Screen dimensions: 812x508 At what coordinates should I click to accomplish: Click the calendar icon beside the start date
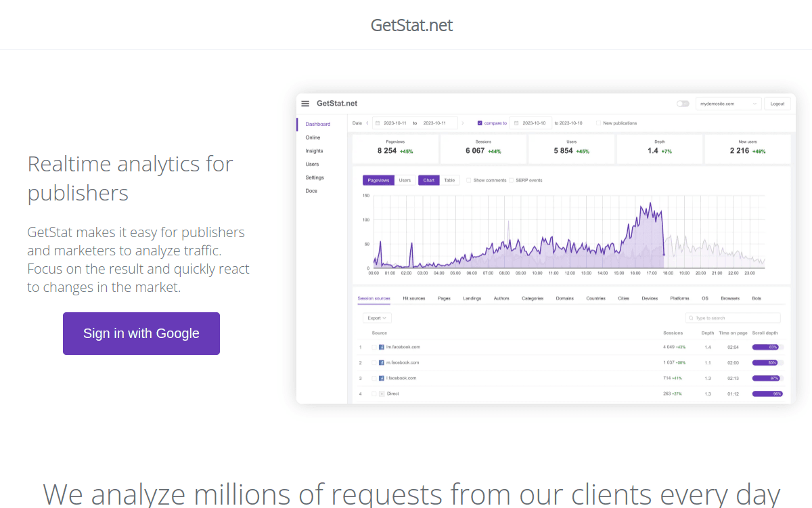click(378, 123)
